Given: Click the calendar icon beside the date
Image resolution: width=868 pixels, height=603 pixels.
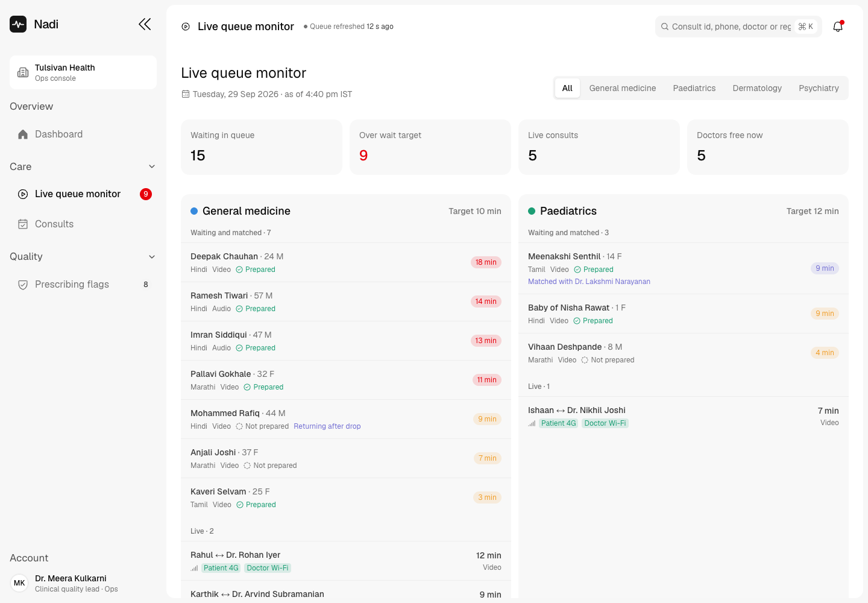Looking at the screenshot, I should (x=186, y=94).
